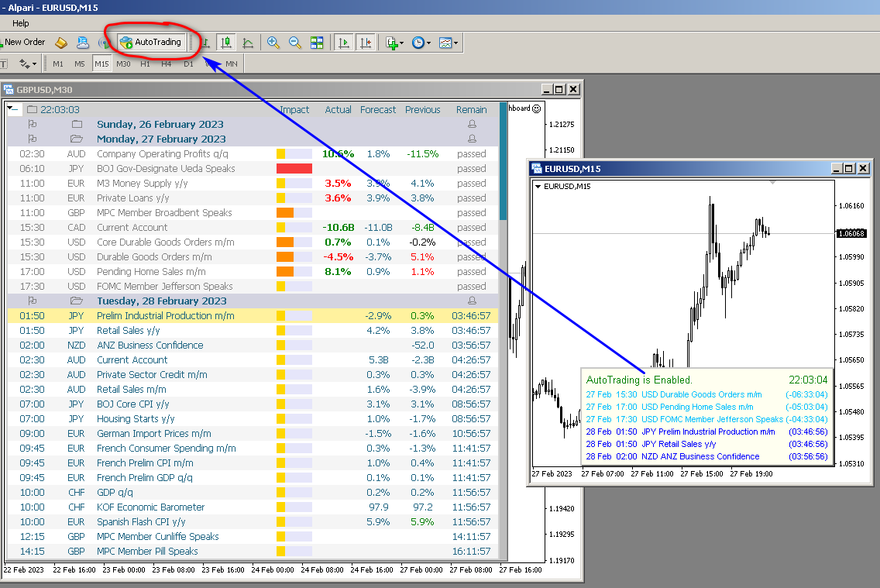Select the H4 timeframe

pos(166,64)
